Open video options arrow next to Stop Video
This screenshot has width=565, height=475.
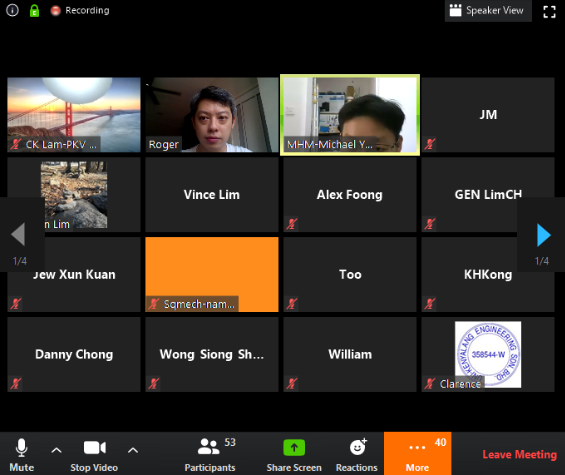133,450
